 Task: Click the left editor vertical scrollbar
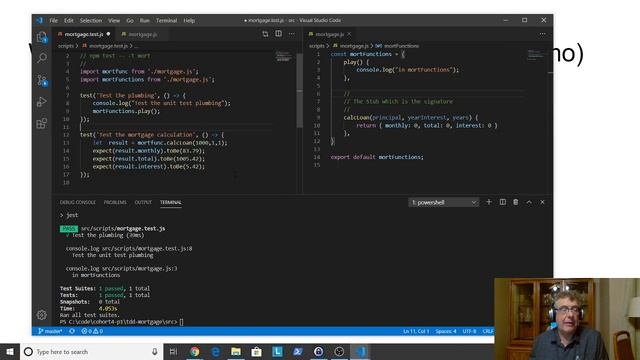300,90
